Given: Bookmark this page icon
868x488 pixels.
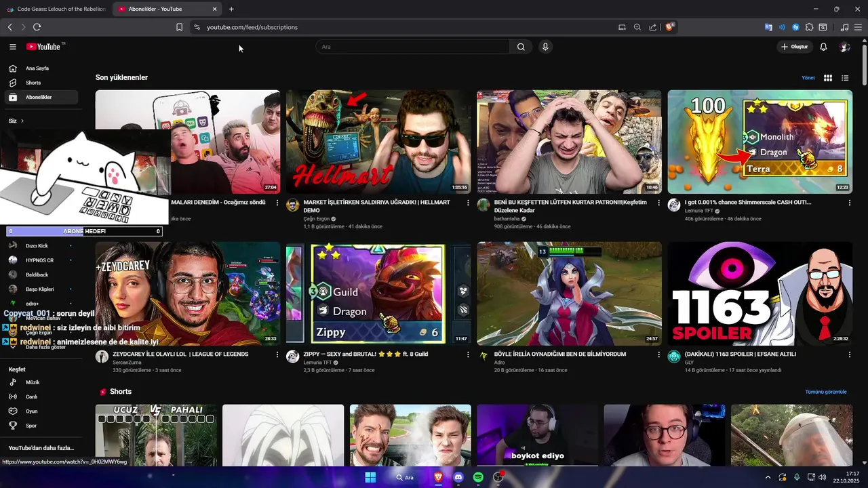Looking at the screenshot, I should 179,27.
